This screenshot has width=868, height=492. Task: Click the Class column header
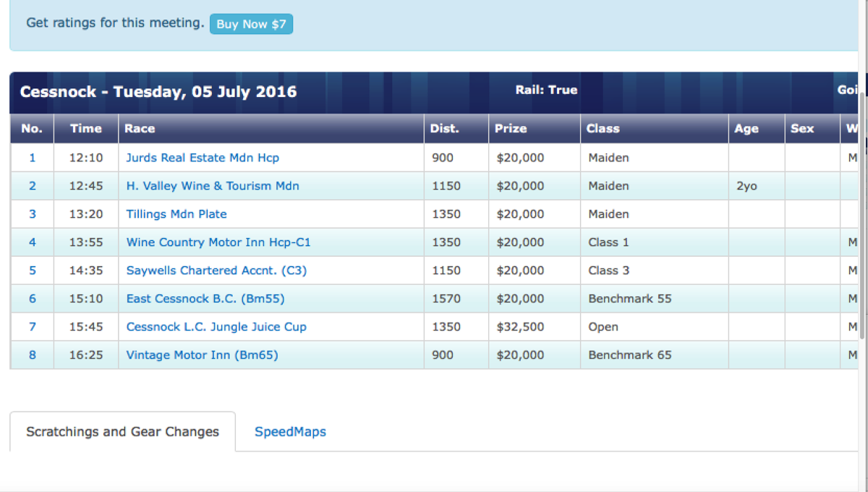(x=603, y=129)
